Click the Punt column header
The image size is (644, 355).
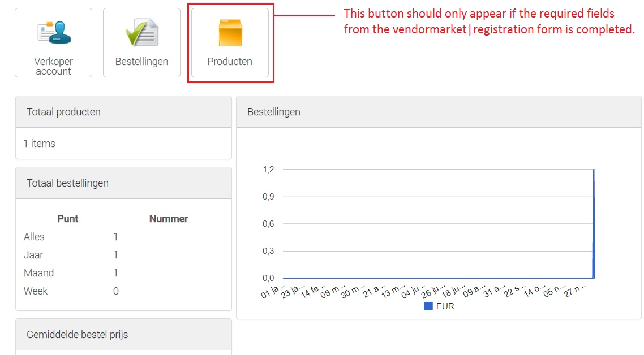(68, 219)
